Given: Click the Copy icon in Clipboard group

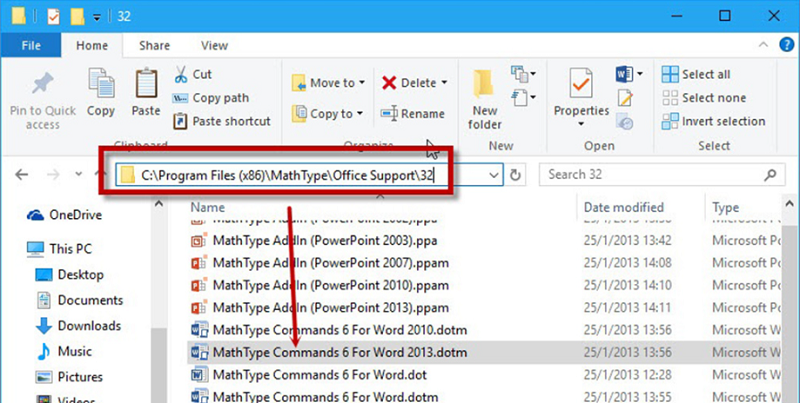Looking at the screenshot, I should (x=101, y=85).
